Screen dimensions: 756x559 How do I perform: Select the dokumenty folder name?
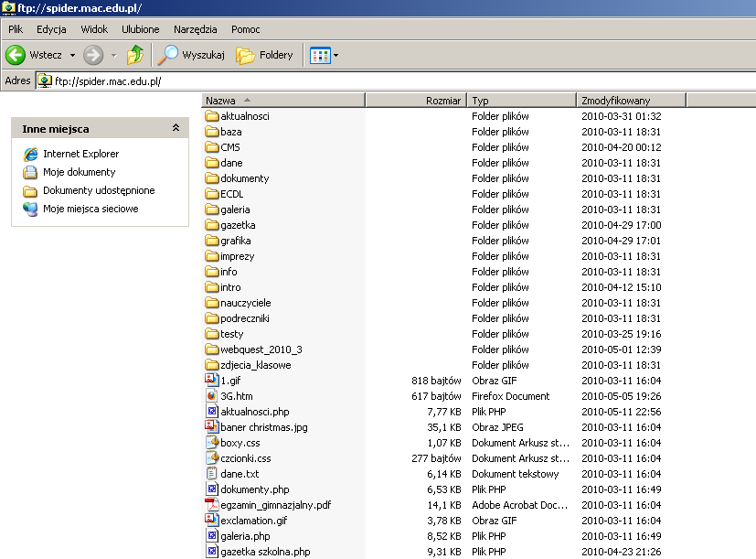tap(245, 178)
